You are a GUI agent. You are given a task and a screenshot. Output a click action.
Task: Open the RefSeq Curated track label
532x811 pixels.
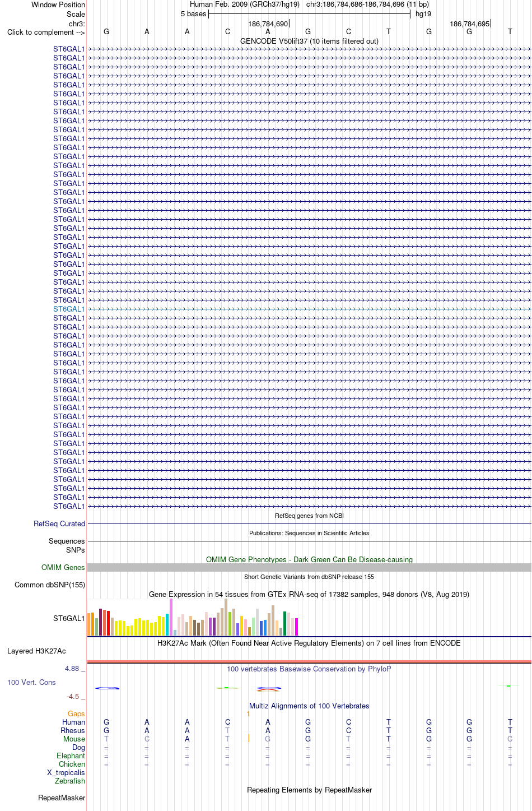[x=59, y=523]
